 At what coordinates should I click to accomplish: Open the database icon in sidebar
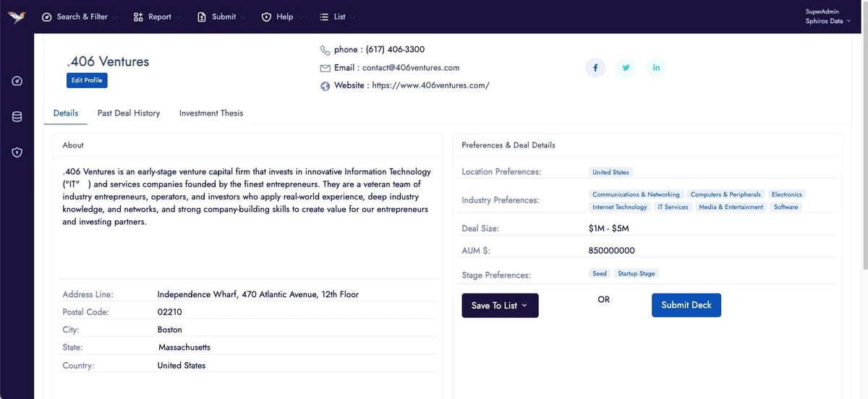[x=17, y=116]
